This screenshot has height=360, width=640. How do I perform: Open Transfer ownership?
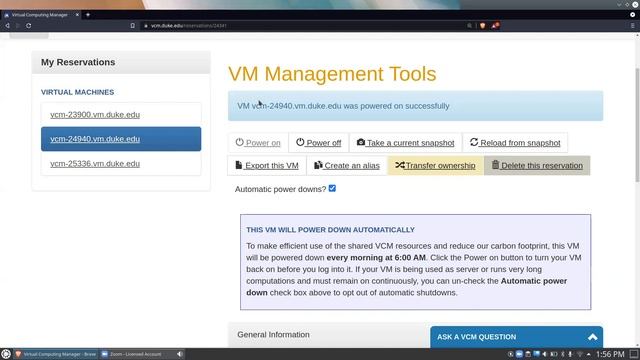436,165
